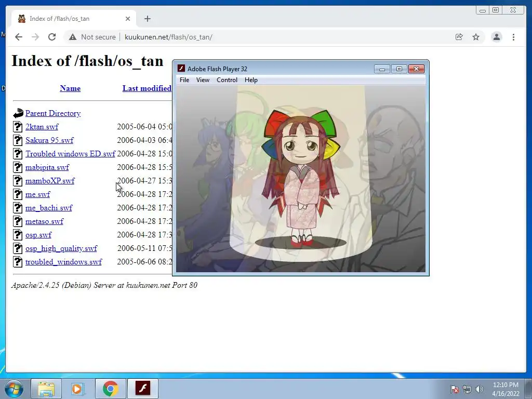Bookmark this page with the star
The height and width of the screenshot is (399, 532).
(476, 37)
